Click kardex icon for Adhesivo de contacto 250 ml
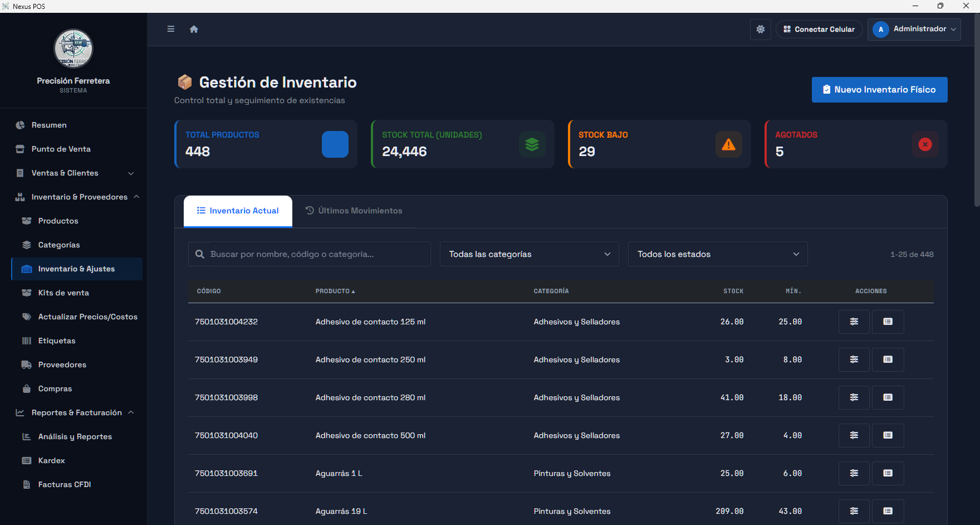Viewport: 980px width, 525px height. pos(888,359)
